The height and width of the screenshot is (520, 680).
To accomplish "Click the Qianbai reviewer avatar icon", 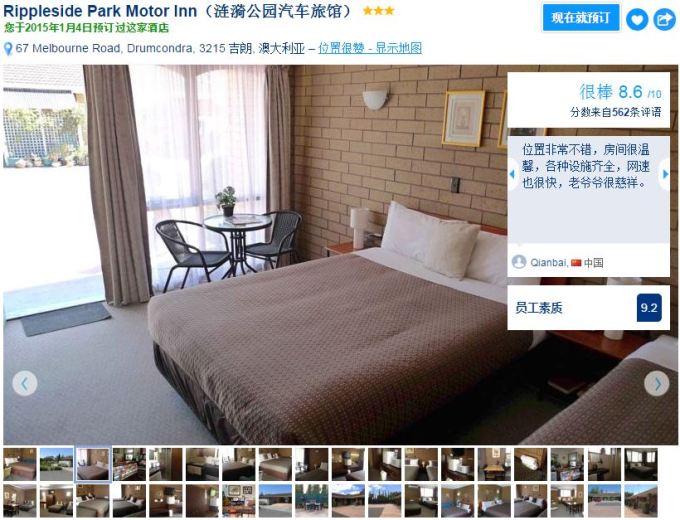I will coord(519,262).
